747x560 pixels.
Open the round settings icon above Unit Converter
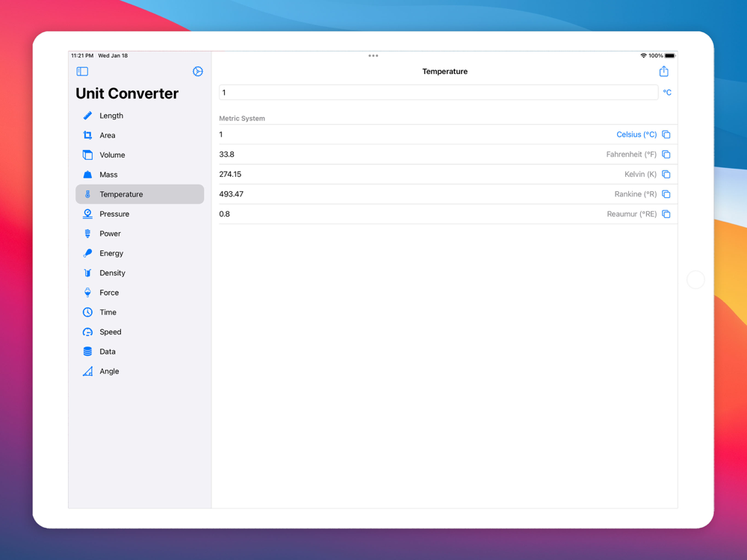[198, 72]
